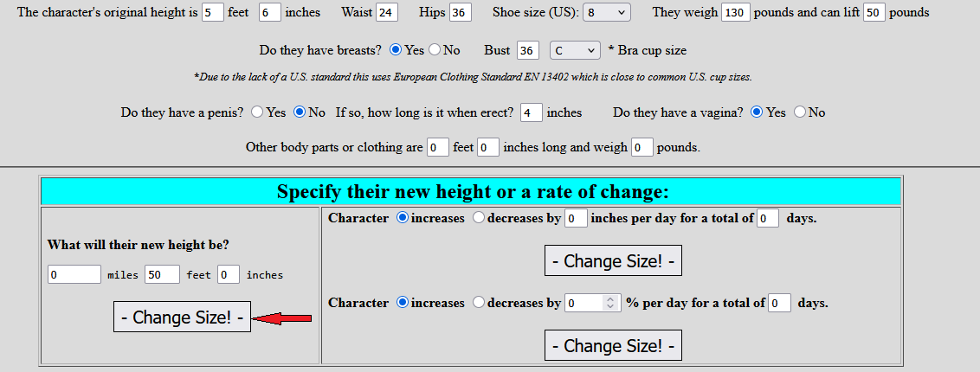980x372 pixels.
Task: Click the weight in pounds field
Action: pyautogui.click(x=736, y=12)
